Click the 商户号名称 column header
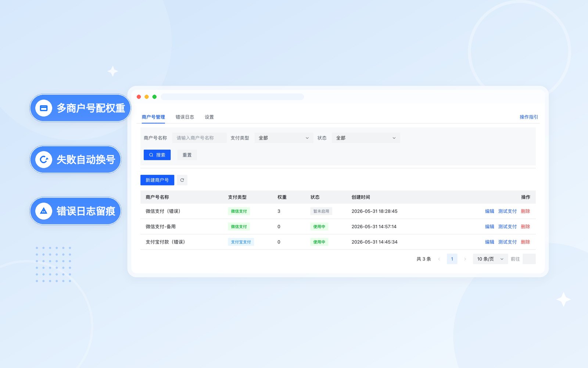 [157, 197]
